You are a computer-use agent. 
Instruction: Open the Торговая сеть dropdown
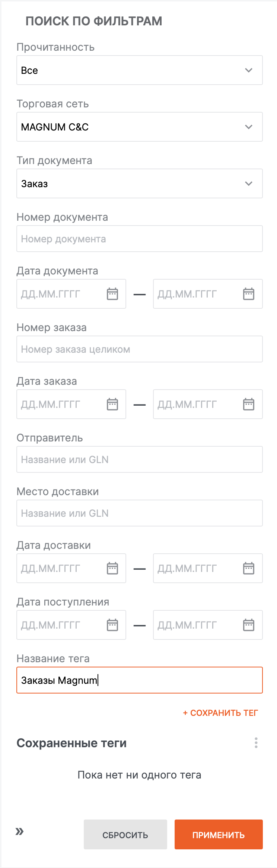tap(249, 127)
